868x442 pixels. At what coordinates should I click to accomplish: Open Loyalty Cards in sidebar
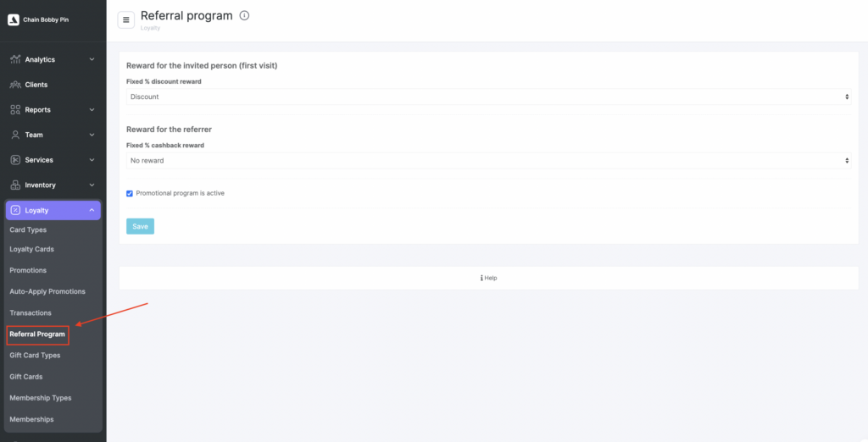coord(32,249)
